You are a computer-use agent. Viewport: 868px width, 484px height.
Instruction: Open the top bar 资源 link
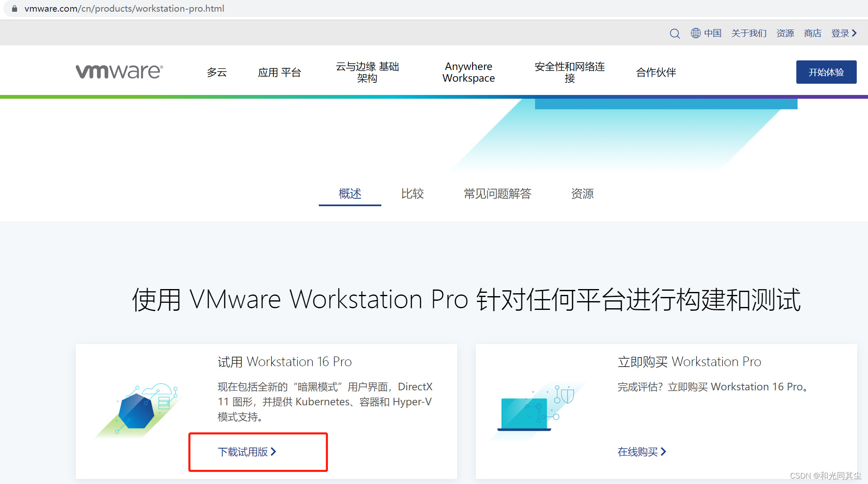785,33
